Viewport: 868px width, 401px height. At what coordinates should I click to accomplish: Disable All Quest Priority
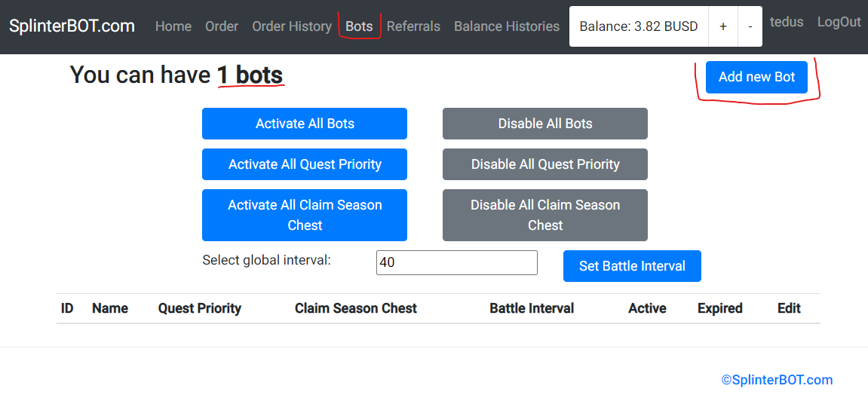click(545, 164)
